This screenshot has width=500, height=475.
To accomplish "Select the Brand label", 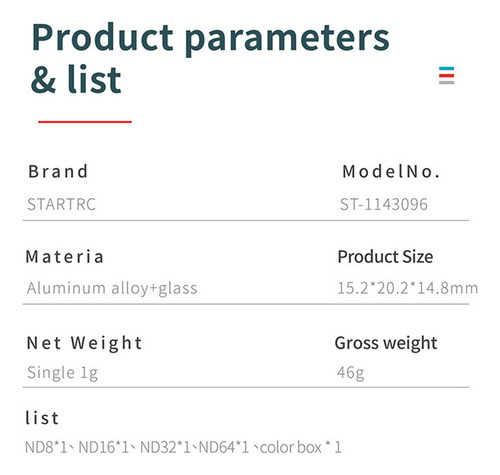I will [58, 171].
